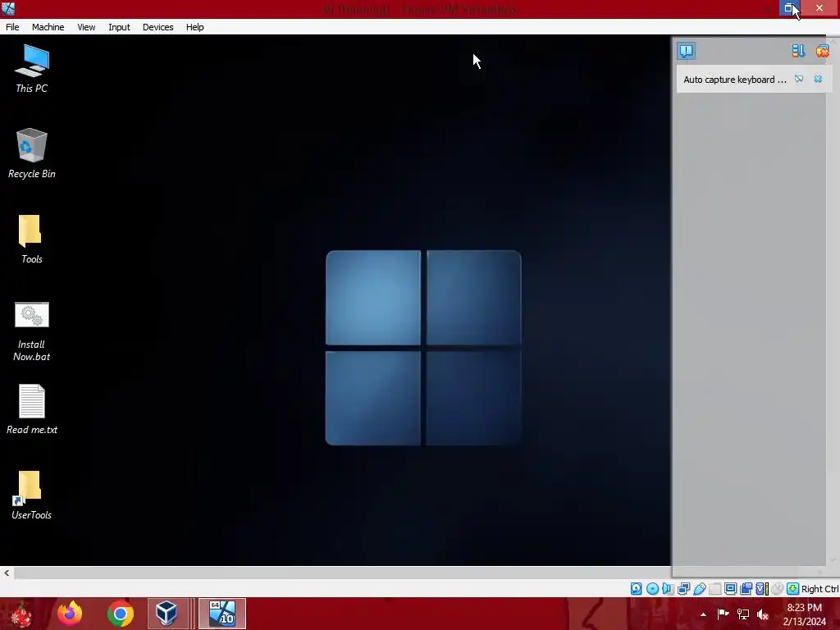Select the UserTools shortcut folder

pos(32,495)
